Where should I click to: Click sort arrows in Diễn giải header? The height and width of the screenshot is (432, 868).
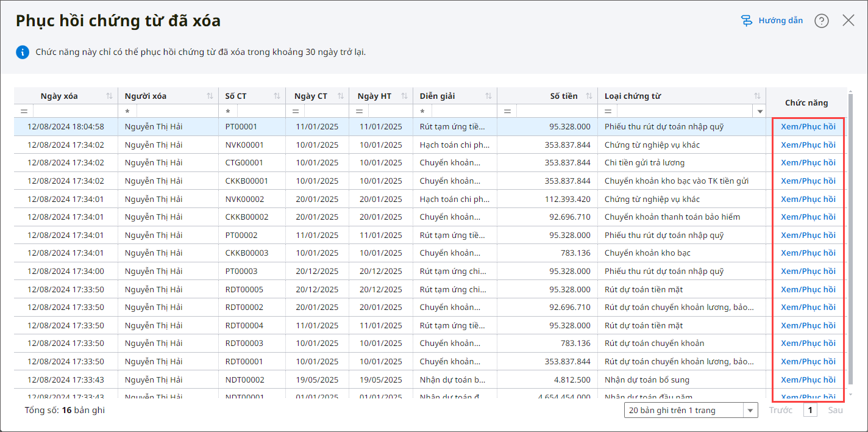488,96
